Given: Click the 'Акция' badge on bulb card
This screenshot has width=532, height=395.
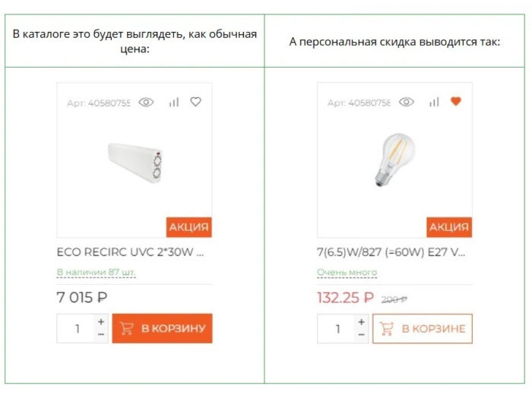Looking at the screenshot, I should [448, 227].
